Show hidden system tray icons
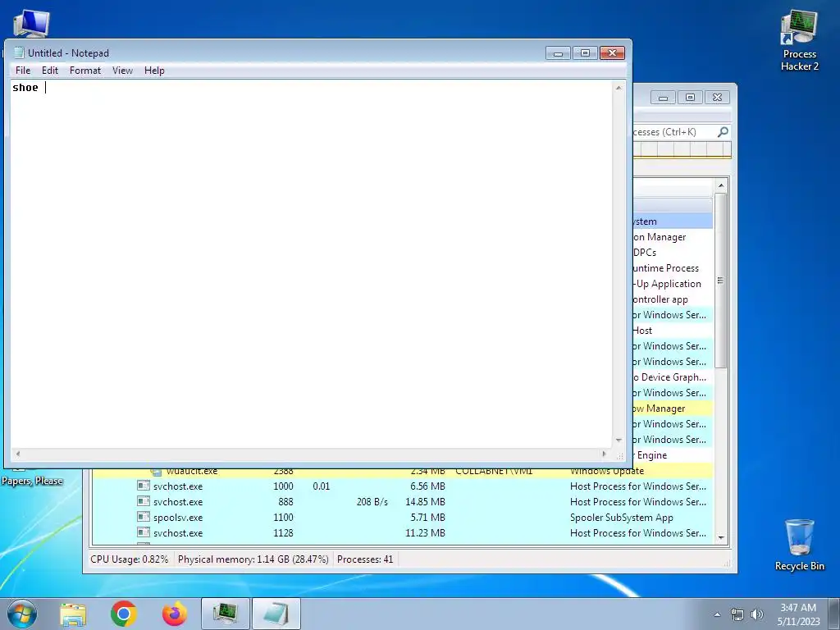 [717, 614]
